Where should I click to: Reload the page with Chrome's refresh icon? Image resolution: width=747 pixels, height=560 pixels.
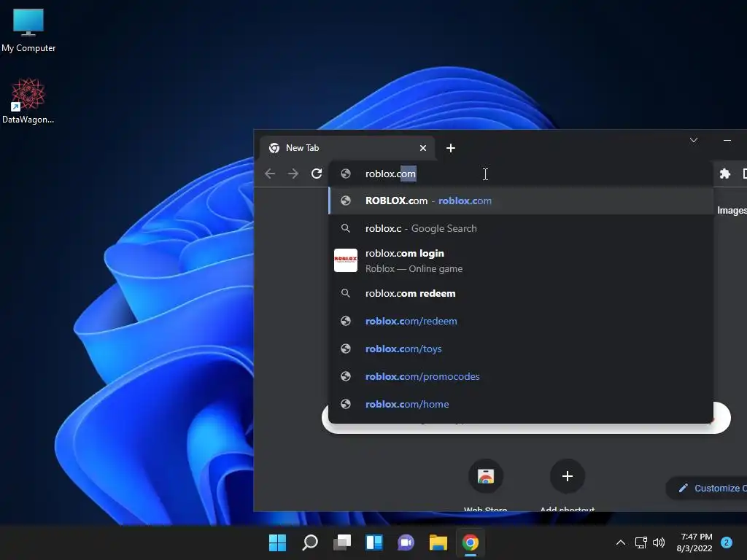click(x=317, y=174)
